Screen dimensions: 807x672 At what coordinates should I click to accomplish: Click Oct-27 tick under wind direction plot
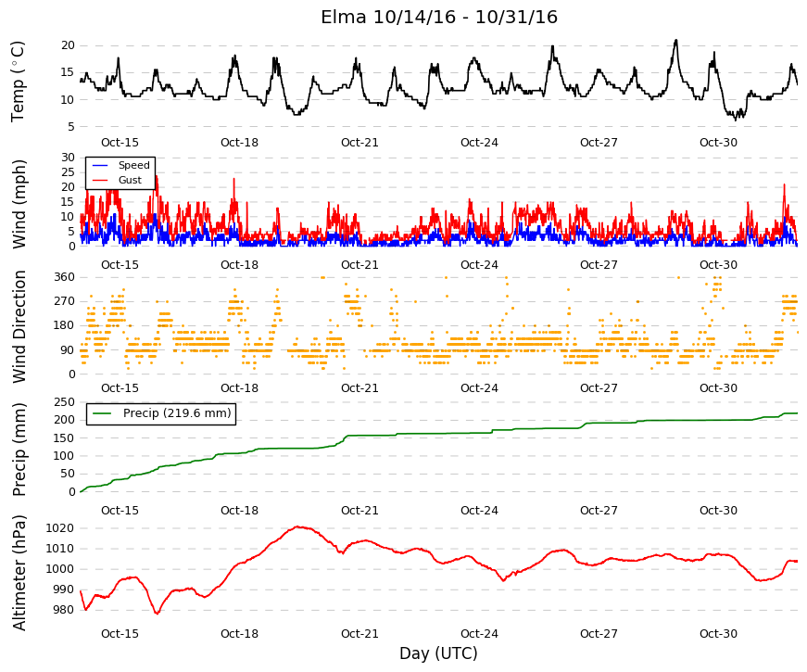[599, 388]
